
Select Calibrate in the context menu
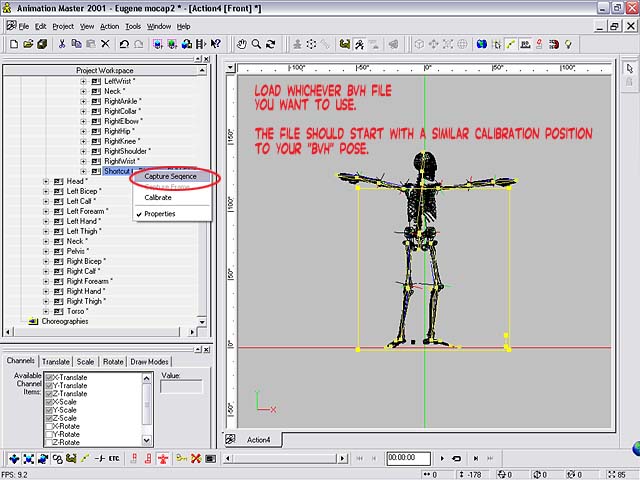(158, 198)
